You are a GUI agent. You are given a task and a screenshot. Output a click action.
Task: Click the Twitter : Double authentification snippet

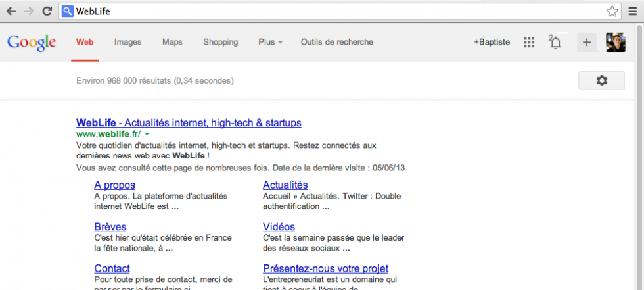(332, 201)
